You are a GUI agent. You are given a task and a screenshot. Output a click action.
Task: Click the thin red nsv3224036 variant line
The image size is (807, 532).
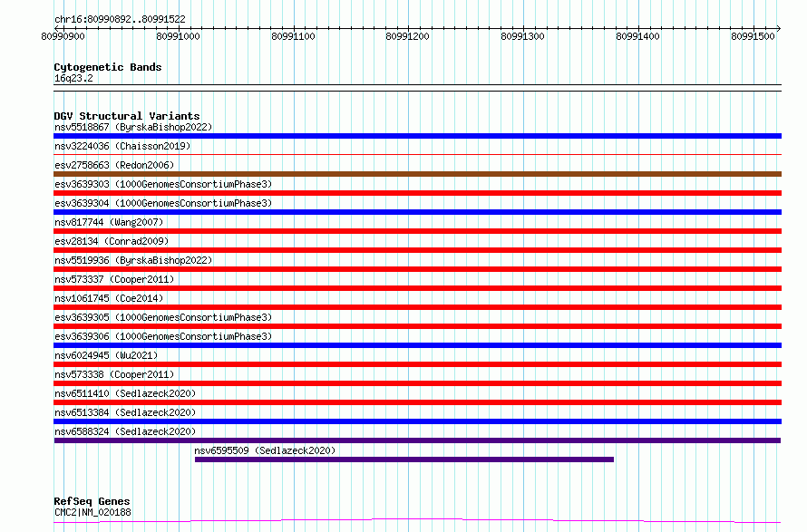[417, 154]
